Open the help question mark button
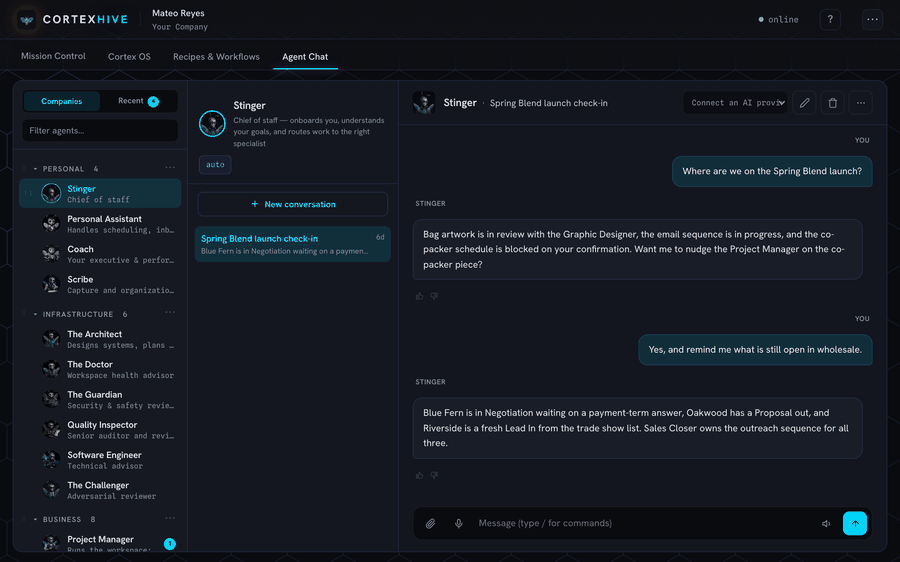 830,20
